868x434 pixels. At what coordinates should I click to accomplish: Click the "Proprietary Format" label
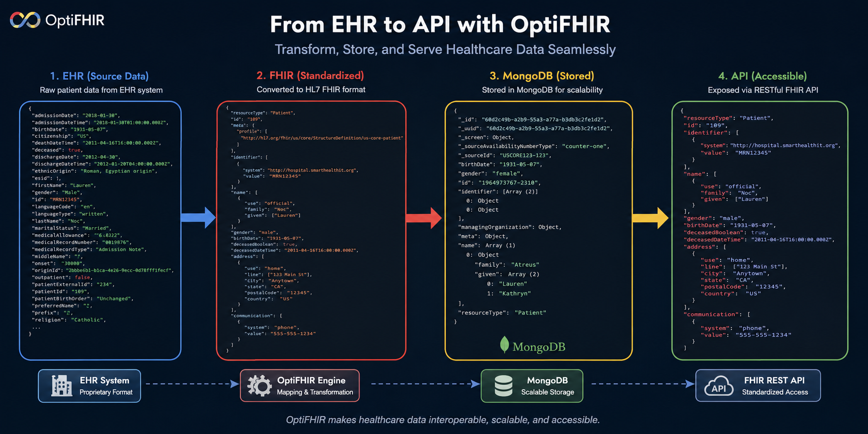tap(106, 392)
